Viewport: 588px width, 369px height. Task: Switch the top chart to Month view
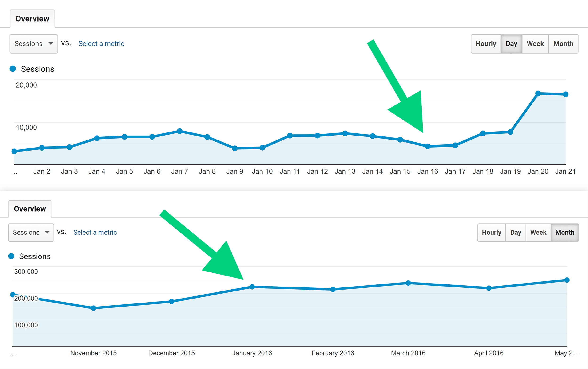(563, 44)
